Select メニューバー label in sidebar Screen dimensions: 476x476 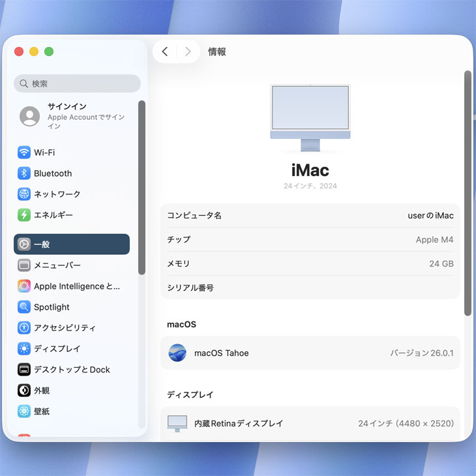point(57,265)
